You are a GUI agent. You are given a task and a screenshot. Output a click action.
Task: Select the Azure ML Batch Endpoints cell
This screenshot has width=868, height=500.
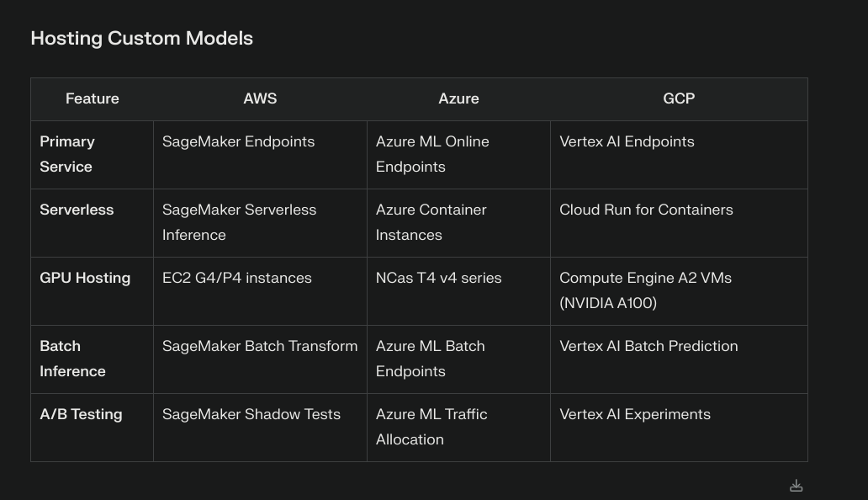click(459, 359)
